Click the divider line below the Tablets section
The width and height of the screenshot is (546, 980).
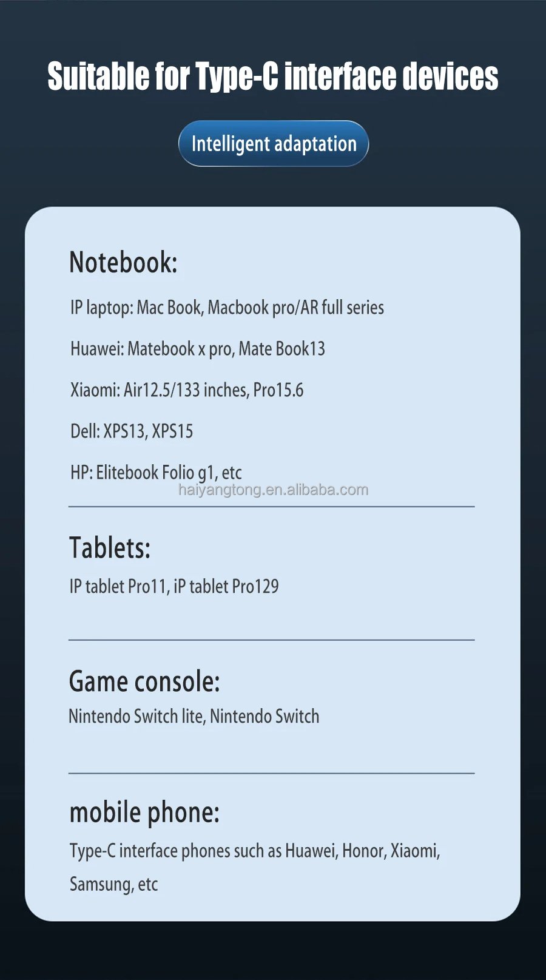tap(271, 640)
